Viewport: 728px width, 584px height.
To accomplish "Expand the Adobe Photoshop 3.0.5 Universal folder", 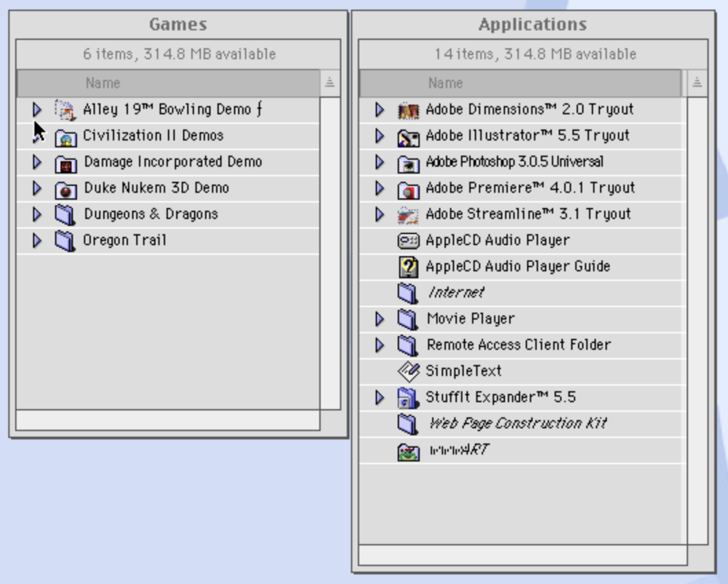I will click(380, 162).
